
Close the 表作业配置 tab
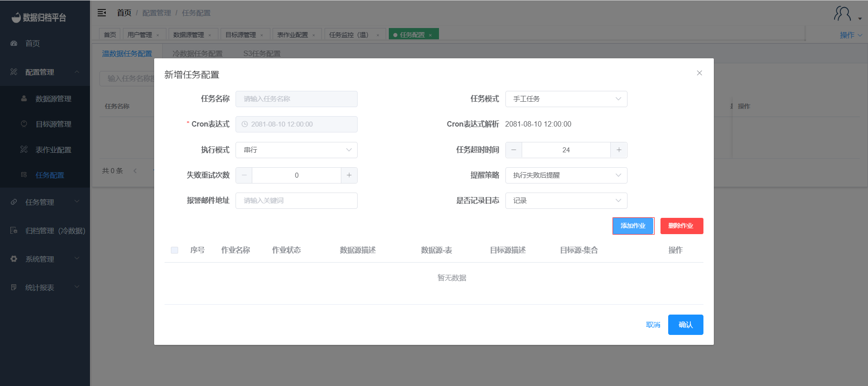[314, 35]
